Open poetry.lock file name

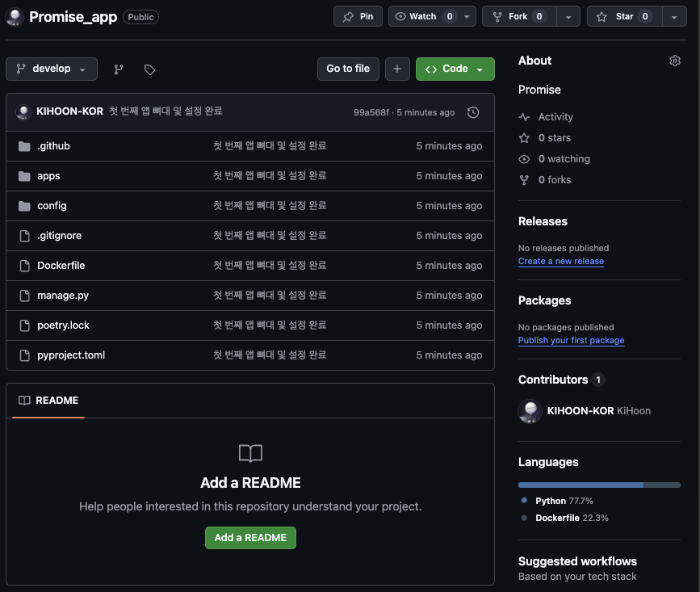click(64, 325)
